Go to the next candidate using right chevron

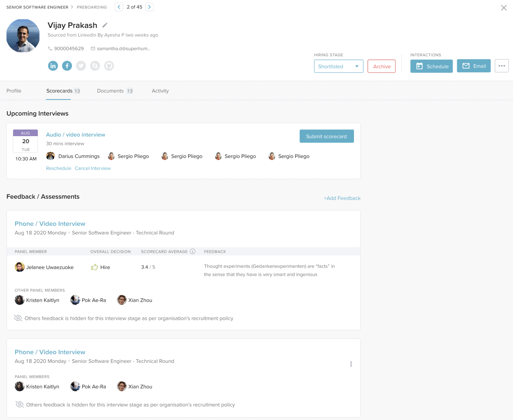tap(149, 7)
